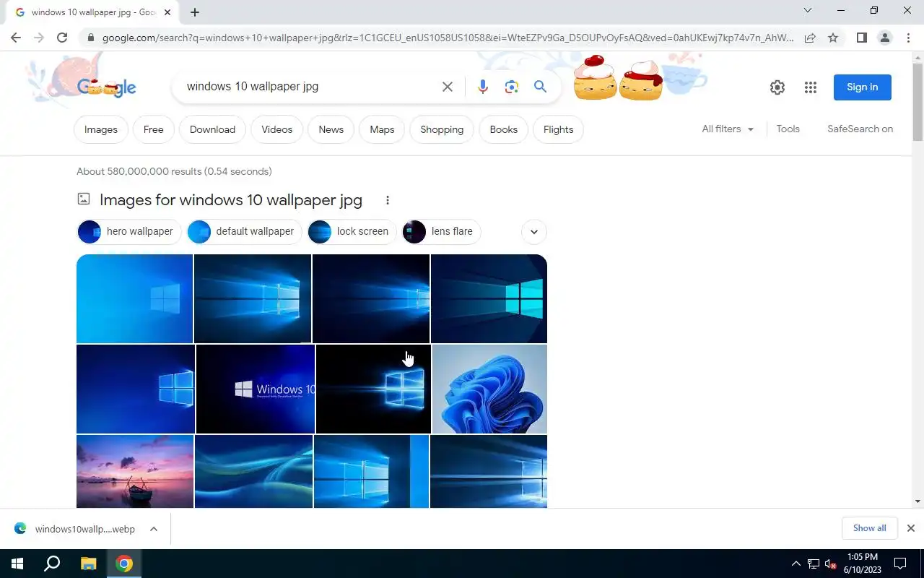Select the lens flare chip
The height and width of the screenshot is (578, 924).
click(442, 232)
